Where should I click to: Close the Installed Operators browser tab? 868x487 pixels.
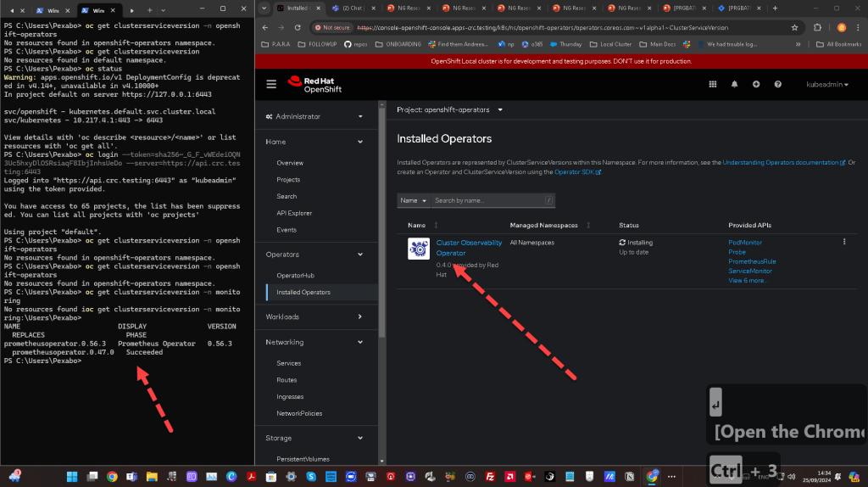pyautogui.click(x=320, y=8)
